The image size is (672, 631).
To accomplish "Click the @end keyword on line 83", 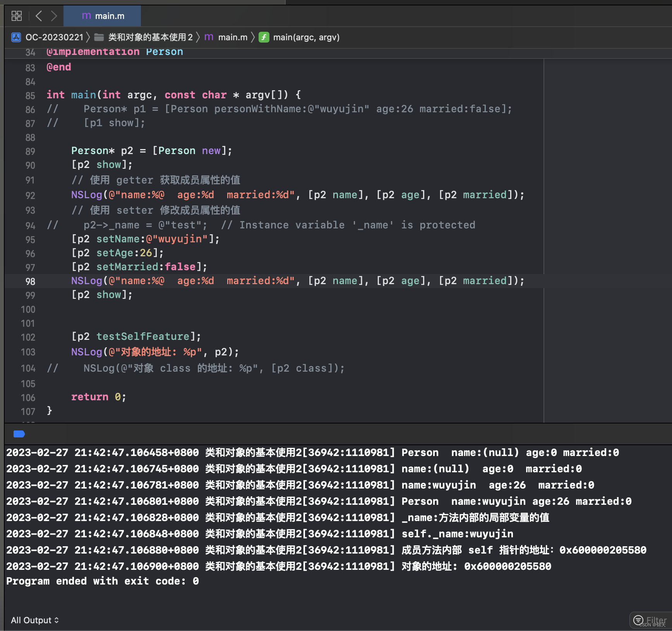I will (59, 67).
